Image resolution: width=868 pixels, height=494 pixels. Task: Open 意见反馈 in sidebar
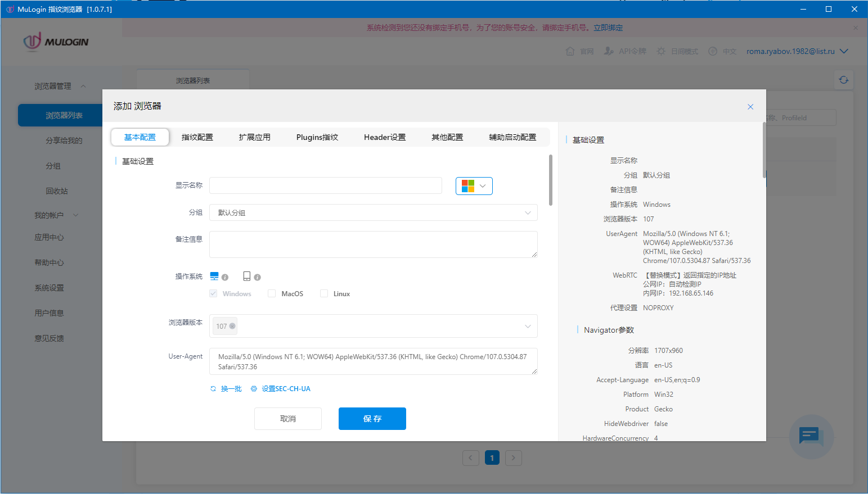click(50, 338)
